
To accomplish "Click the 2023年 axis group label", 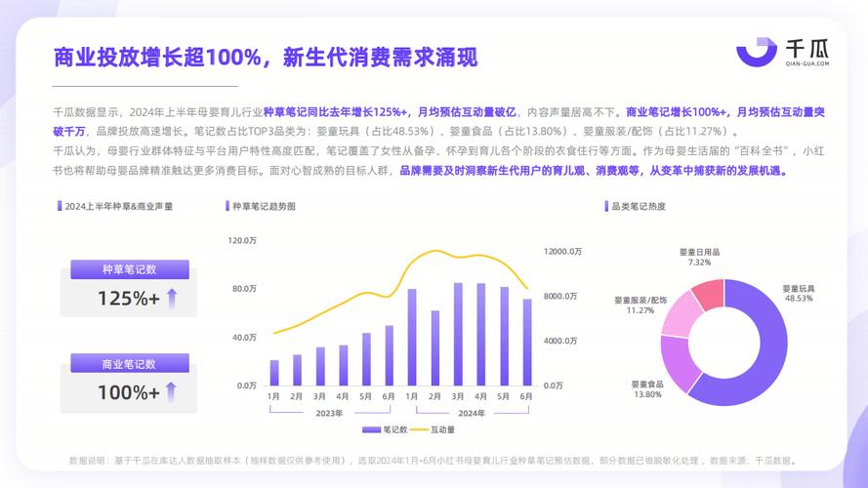I will coord(329,413).
